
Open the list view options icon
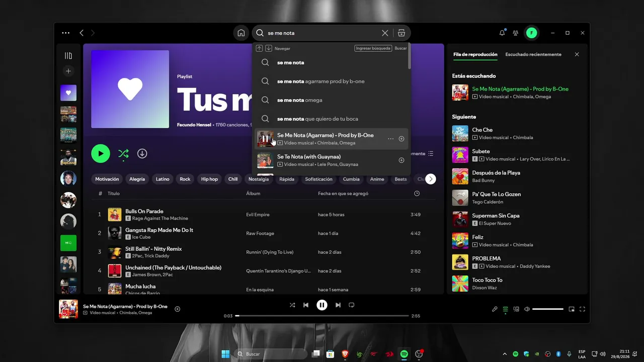coord(430,154)
